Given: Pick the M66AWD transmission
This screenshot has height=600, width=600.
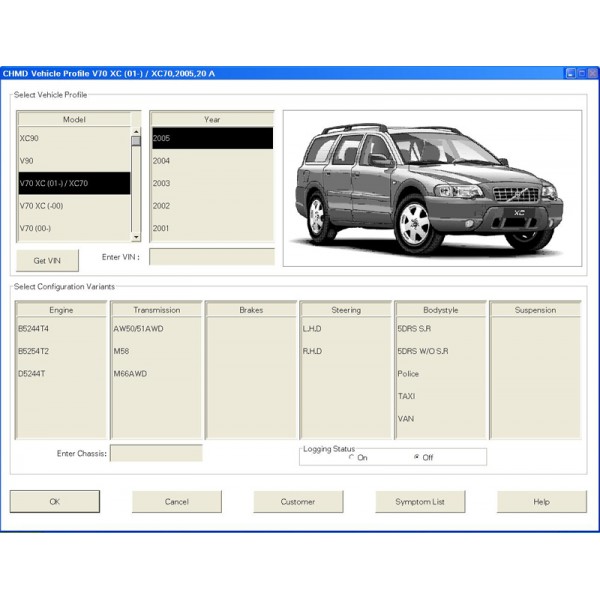Looking at the screenshot, I should tap(155, 373).
